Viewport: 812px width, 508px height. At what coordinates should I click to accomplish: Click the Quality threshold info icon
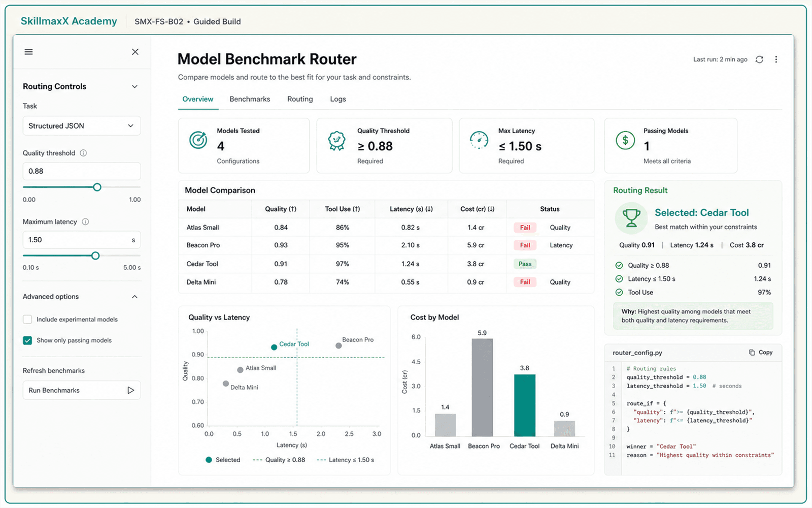pyautogui.click(x=83, y=153)
